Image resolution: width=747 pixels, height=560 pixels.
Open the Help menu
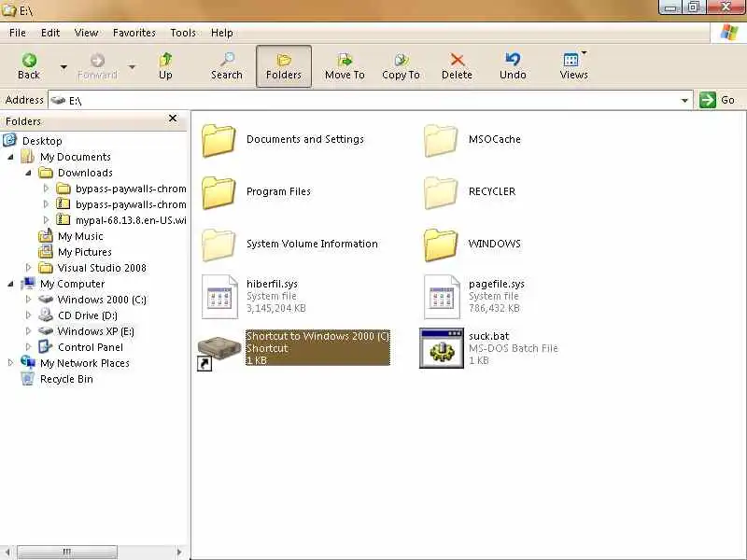[222, 33]
